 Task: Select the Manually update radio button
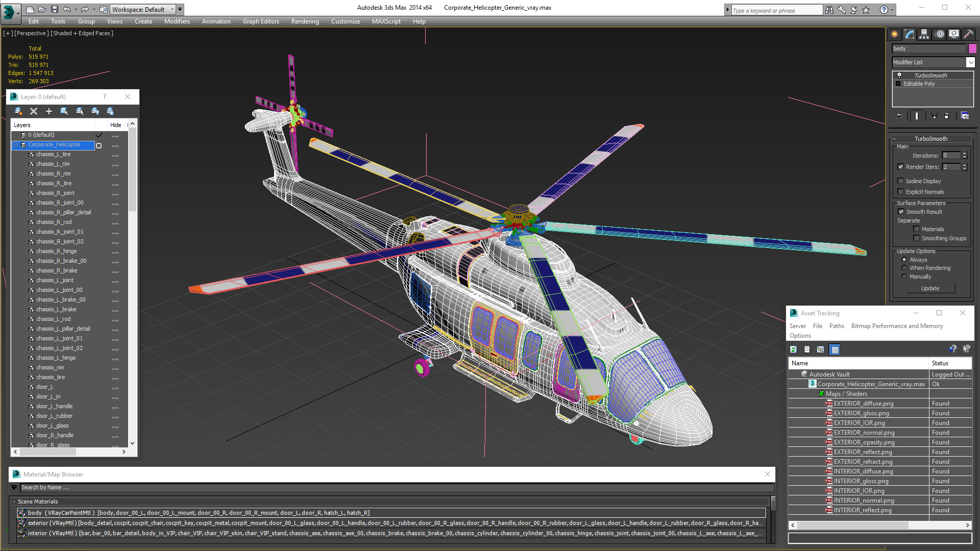904,277
